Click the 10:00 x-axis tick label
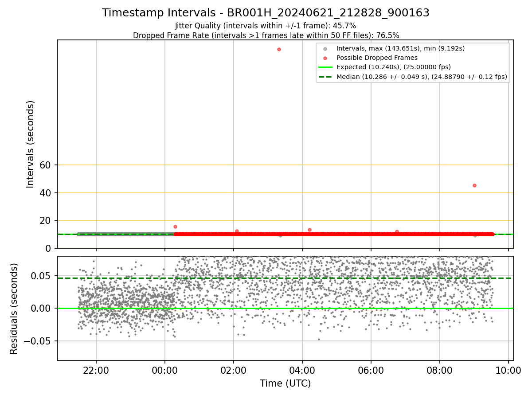 508,370
